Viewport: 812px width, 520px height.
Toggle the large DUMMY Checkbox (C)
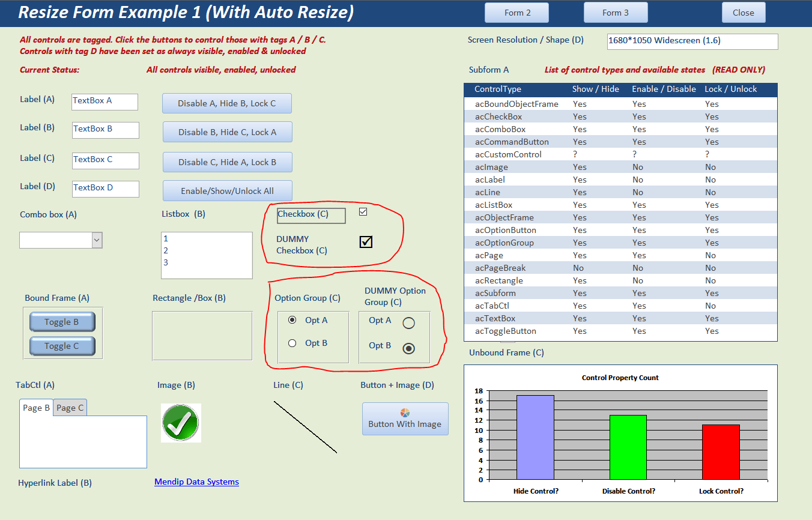pyautogui.click(x=366, y=241)
